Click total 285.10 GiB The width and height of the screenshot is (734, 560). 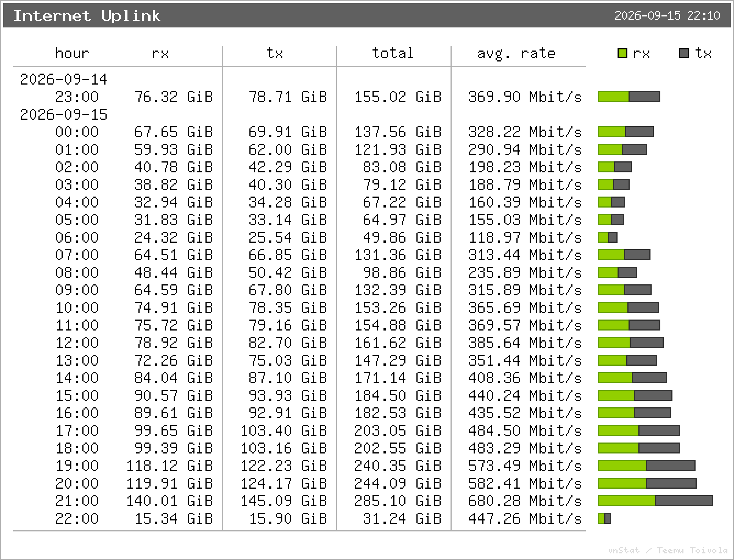click(x=398, y=501)
